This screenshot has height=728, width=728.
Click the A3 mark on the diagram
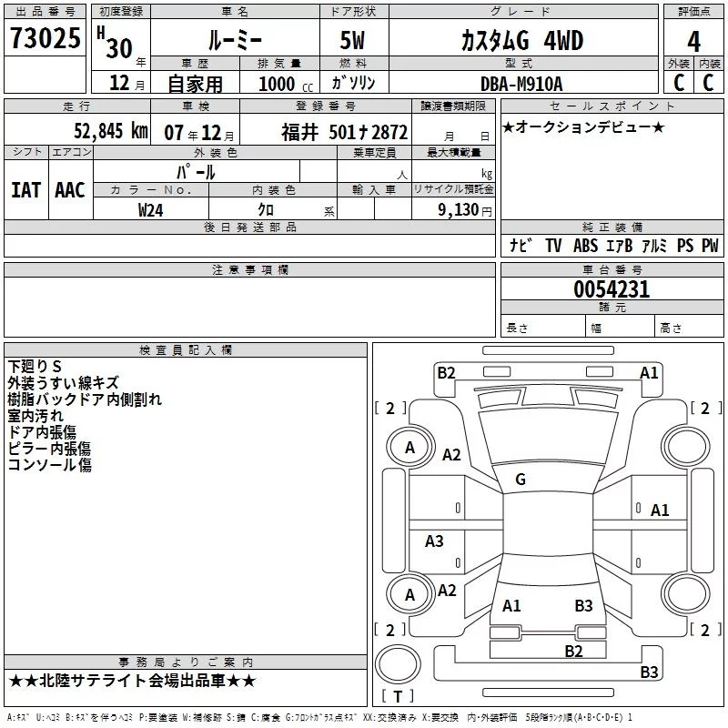coord(435,541)
